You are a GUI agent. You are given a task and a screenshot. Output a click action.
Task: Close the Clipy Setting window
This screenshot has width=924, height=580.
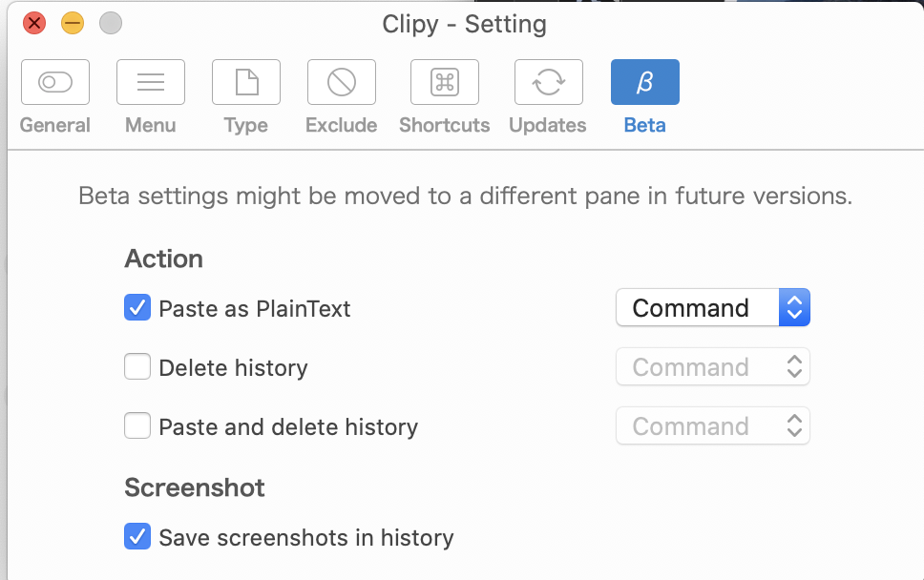(x=34, y=23)
